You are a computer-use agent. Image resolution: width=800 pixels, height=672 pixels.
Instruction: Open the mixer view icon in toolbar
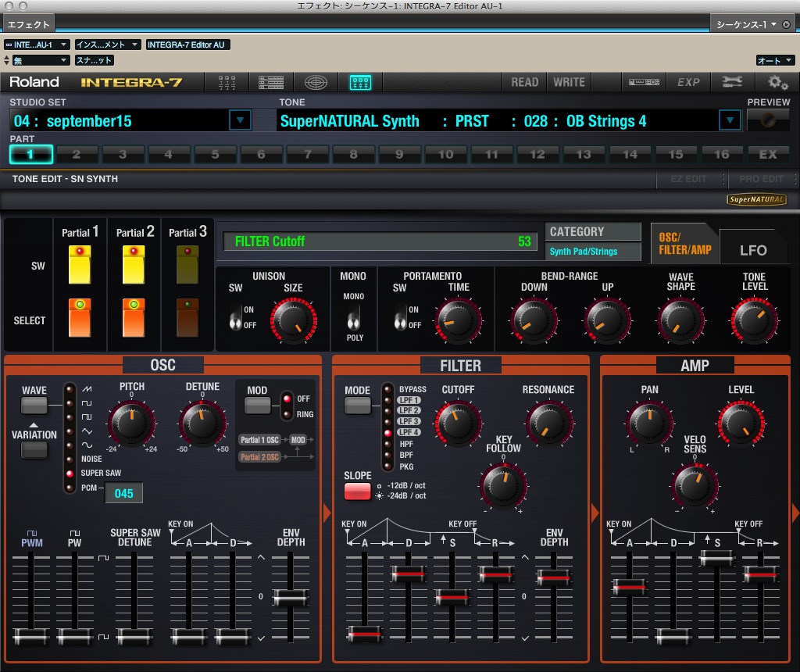tap(227, 82)
